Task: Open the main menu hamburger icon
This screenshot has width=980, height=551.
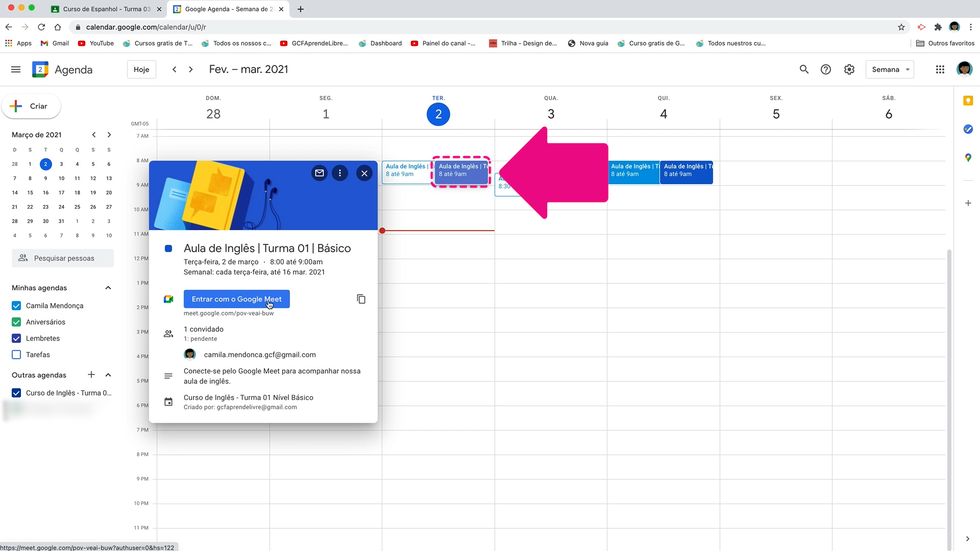Action: [x=16, y=69]
